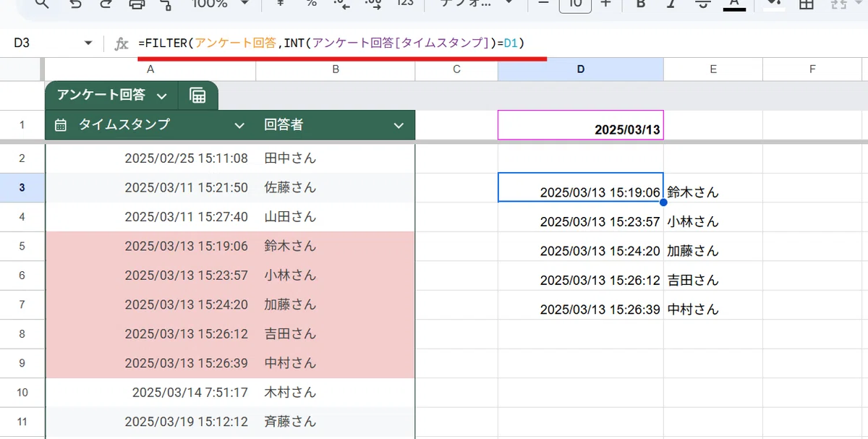868x439 pixels.
Task: Open the Name box dropdown arrow
Action: point(88,43)
